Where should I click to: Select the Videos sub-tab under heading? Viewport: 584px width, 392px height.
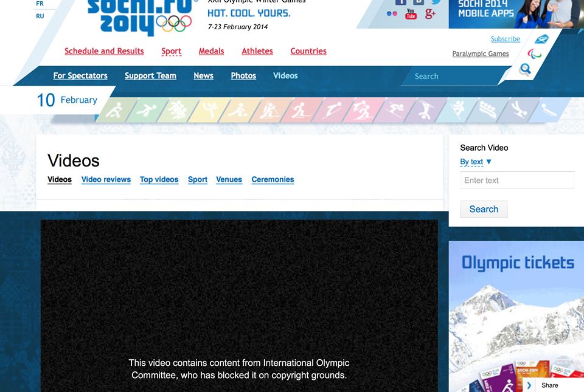[x=60, y=180]
